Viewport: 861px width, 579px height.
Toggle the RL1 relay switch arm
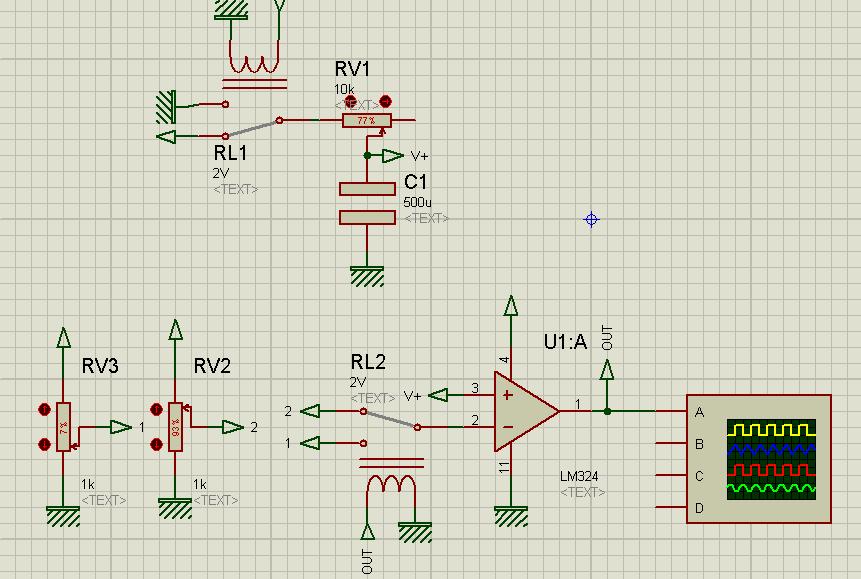253,127
